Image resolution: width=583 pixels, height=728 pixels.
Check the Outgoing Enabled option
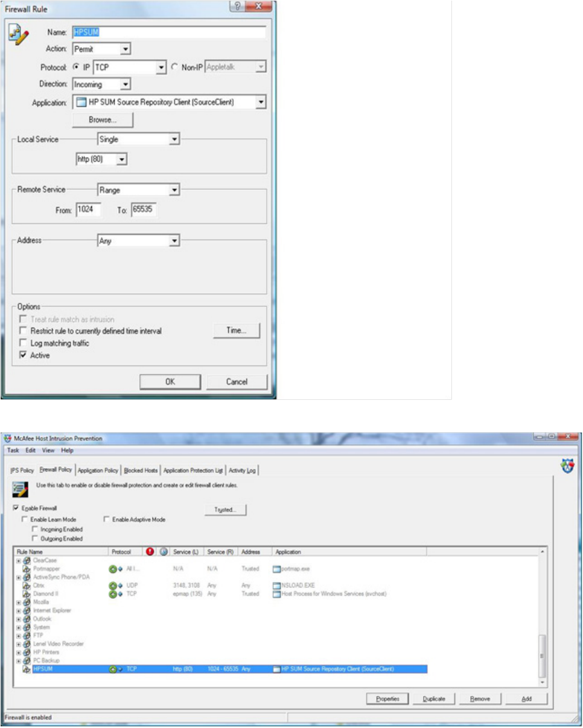35,539
